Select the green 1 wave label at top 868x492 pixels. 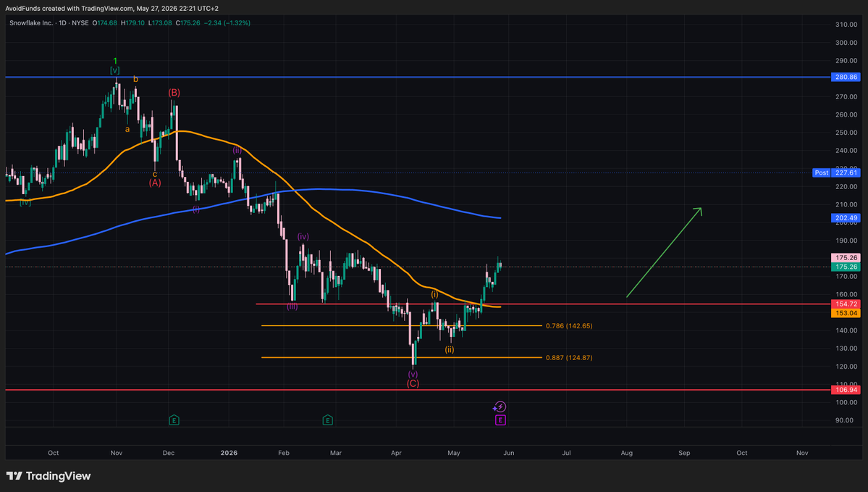click(115, 61)
